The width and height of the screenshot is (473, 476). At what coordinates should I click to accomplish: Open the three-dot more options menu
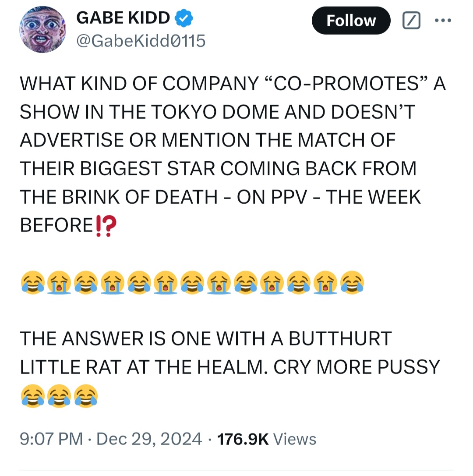pyautogui.click(x=443, y=20)
